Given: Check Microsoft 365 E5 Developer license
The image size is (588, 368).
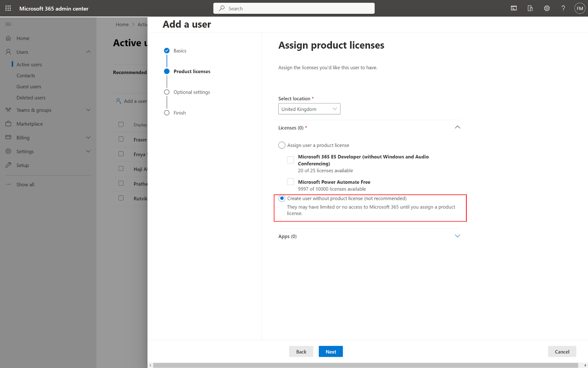Looking at the screenshot, I should [x=290, y=160].
